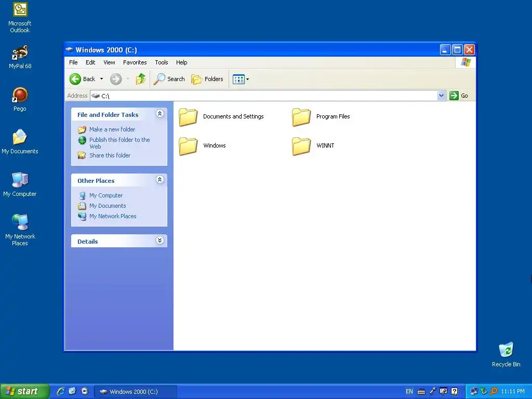Image resolution: width=532 pixels, height=399 pixels.
Task: Launch Internet Explorer from Quick Launch
Action: point(61,391)
